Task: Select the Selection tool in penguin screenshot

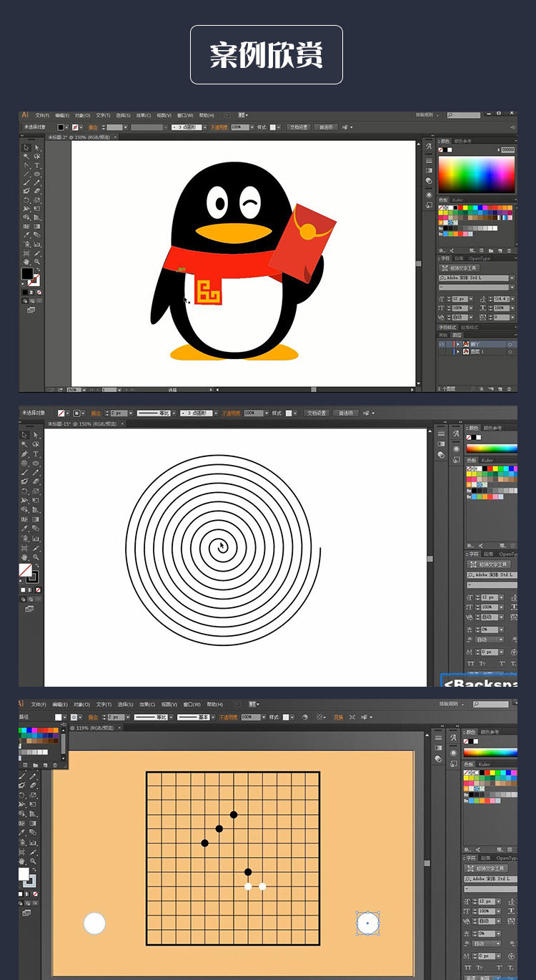Action: click(x=26, y=147)
